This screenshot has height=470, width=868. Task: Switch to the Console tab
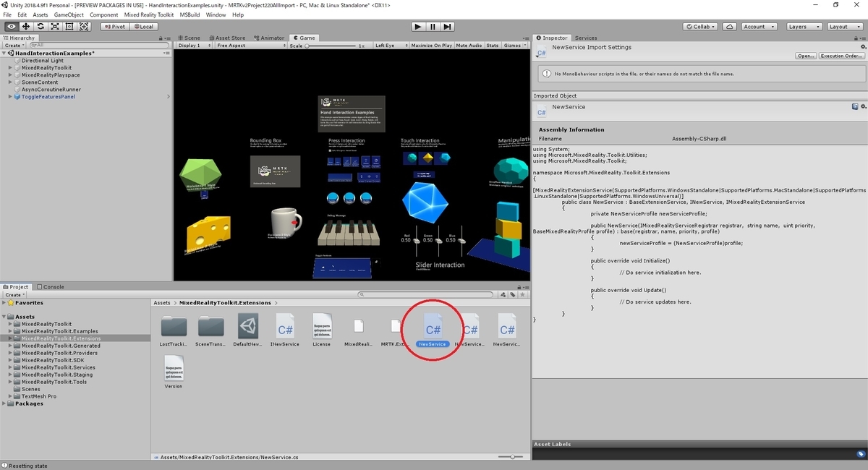pyautogui.click(x=51, y=287)
